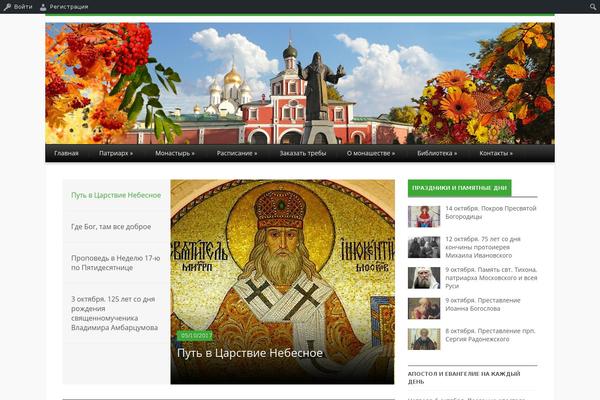Open thumbnail for Покров Пресвятой Богородицы
This screenshot has width=600, height=400.
point(424,216)
